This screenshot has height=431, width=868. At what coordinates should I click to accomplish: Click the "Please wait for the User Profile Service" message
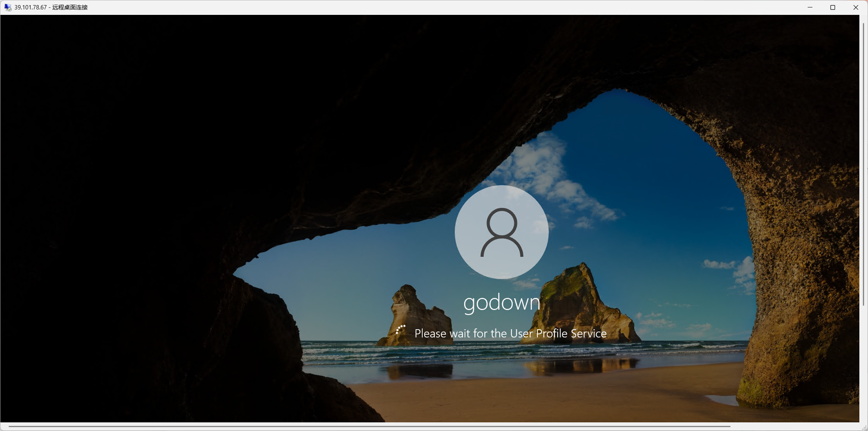click(x=510, y=334)
